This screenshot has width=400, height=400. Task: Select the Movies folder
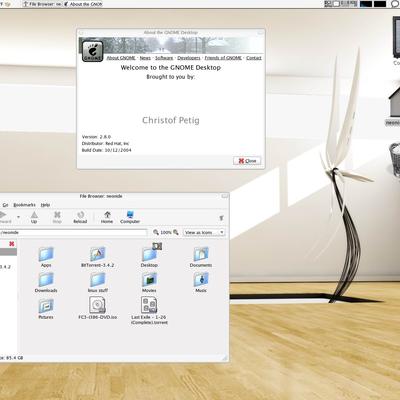[149, 283]
